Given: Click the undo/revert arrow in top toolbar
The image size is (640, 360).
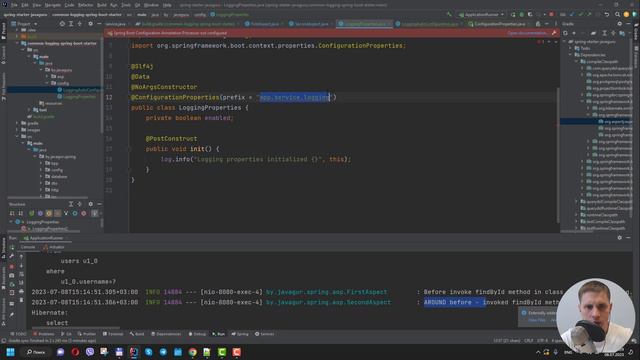Looking at the screenshot, I should [607, 15].
